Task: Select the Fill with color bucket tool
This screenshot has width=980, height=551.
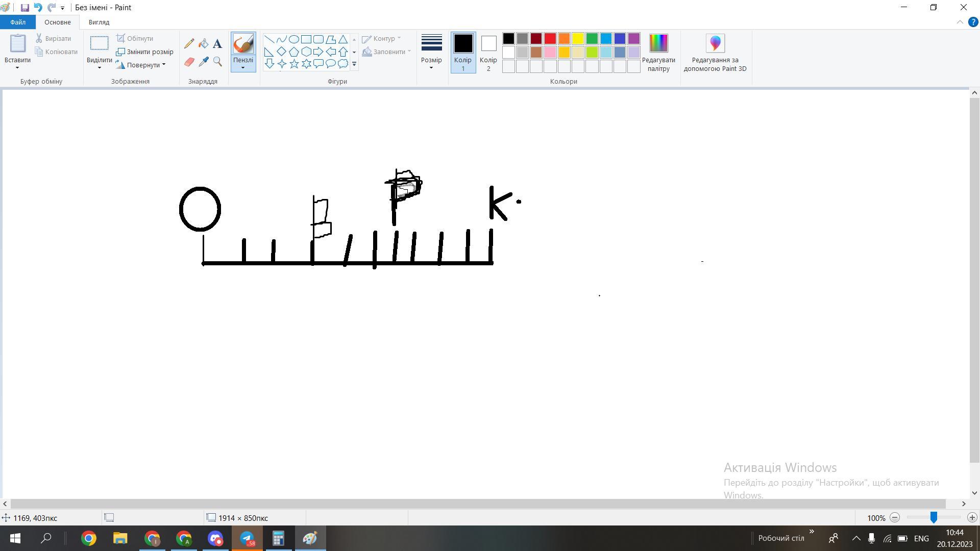Action: [x=203, y=44]
